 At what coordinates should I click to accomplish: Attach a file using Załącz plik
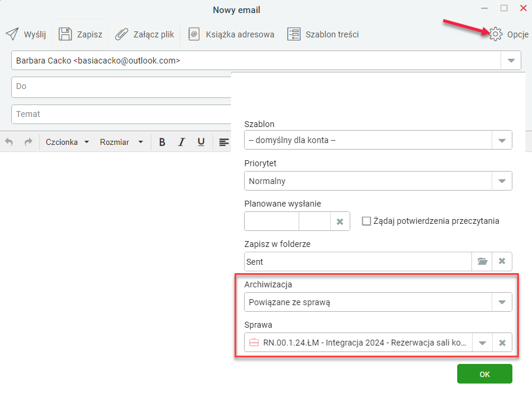144,34
